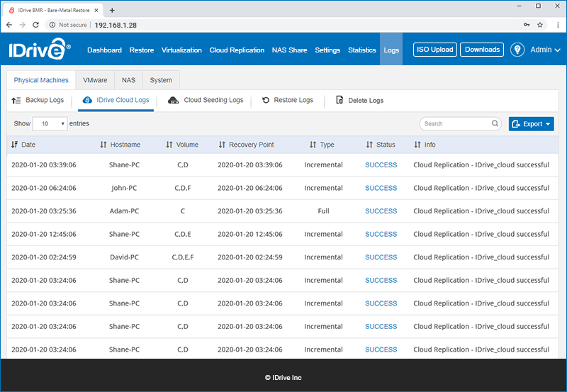Click SUCCESS status for Adam-PC
Screen dimensions: 567x392
[381, 211]
